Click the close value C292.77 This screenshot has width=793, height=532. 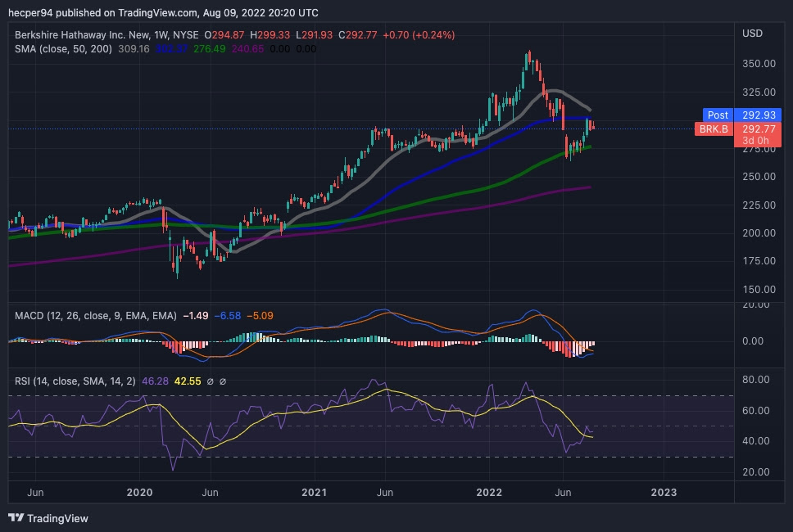357,35
